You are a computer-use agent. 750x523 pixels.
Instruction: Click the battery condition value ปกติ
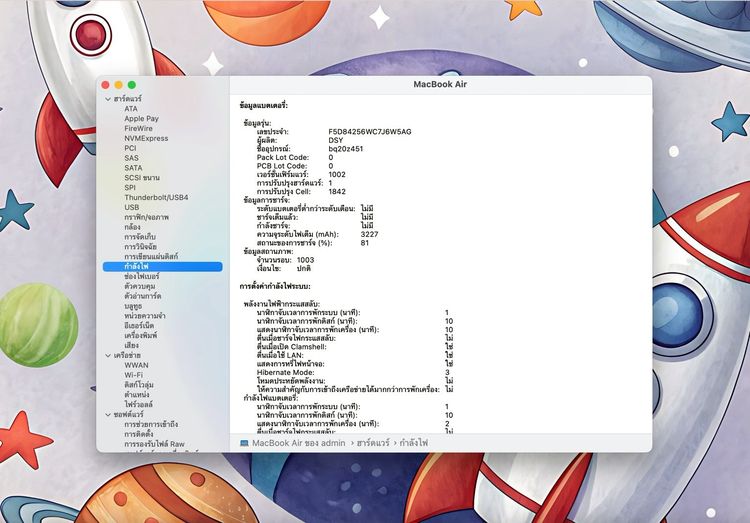[x=304, y=268]
